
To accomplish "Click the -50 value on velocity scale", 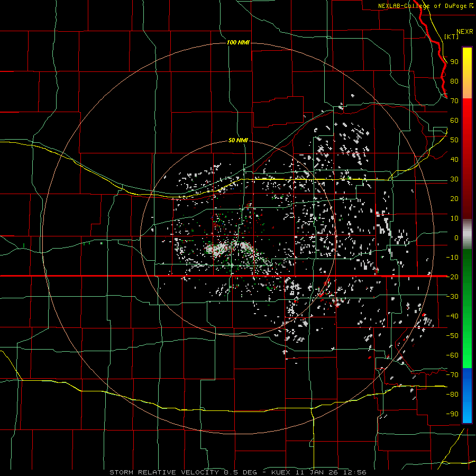I will (x=452, y=336).
